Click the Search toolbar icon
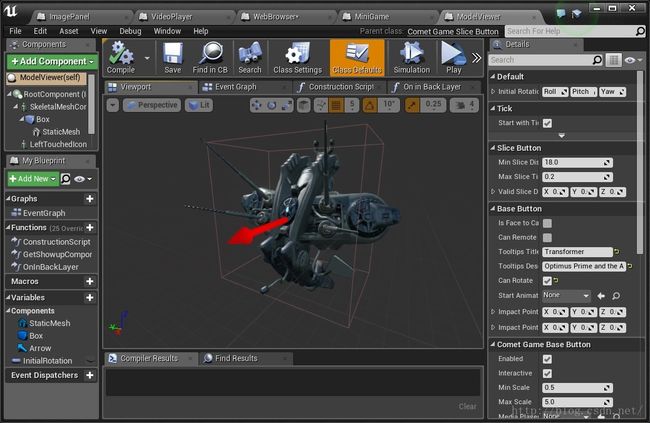The image size is (650, 423). [x=250, y=58]
